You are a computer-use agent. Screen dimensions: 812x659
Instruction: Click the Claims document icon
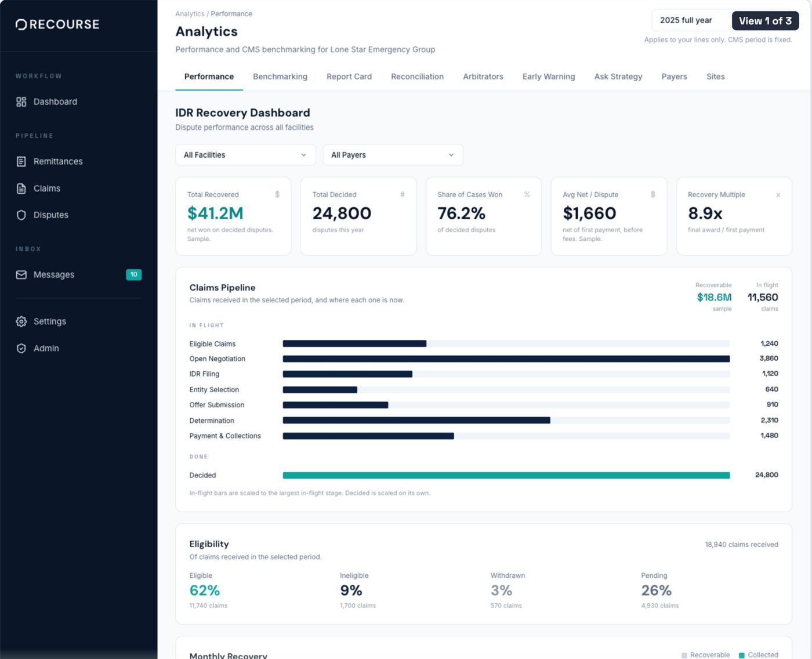point(21,189)
